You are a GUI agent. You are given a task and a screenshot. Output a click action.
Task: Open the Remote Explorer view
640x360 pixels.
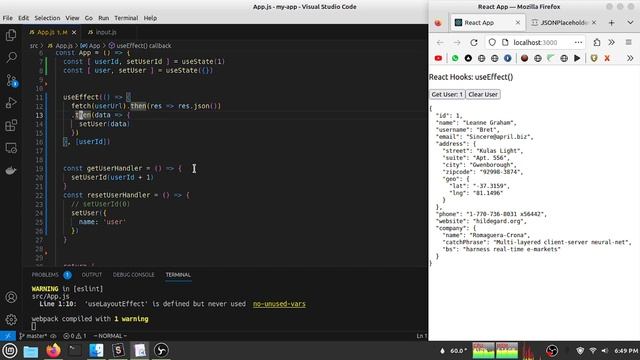coord(11,148)
